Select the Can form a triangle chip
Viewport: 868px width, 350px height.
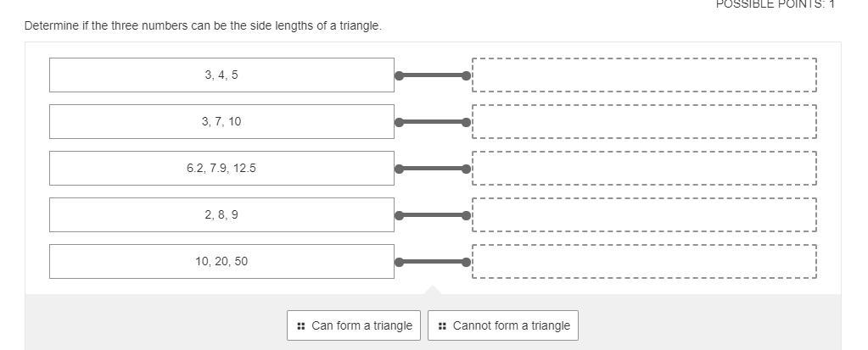tap(354, 325)
